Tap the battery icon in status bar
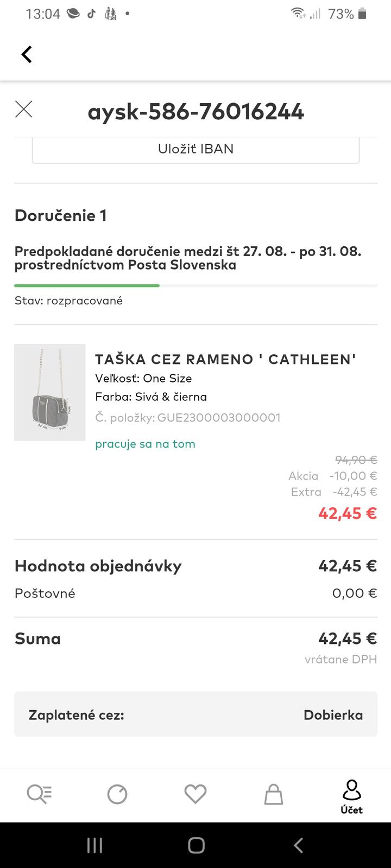The image size is (391, 868). pyautogui.click(x=362, y=14)
